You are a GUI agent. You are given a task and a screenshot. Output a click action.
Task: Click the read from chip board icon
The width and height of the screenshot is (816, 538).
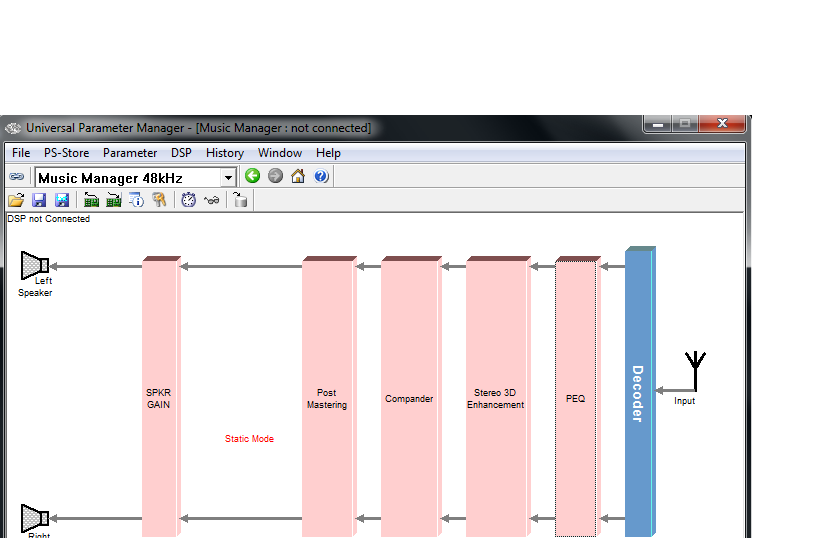(x=91, y=200)
